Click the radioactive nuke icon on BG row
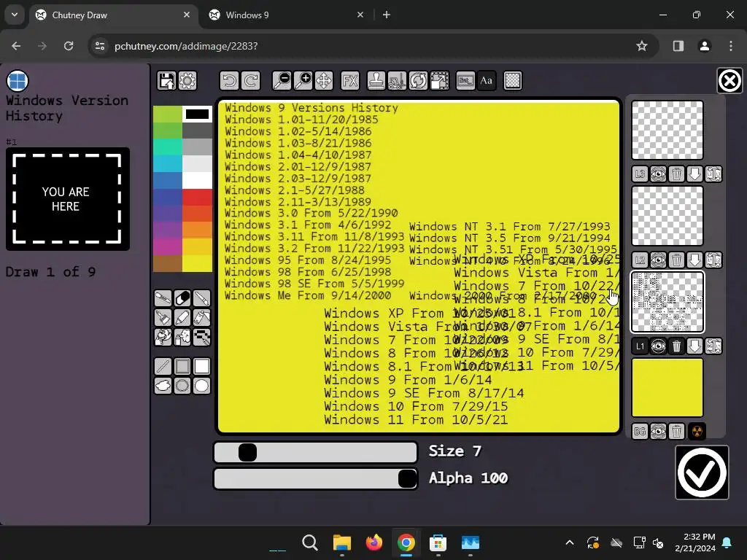747x560 pixels. [x=697, y=432]
